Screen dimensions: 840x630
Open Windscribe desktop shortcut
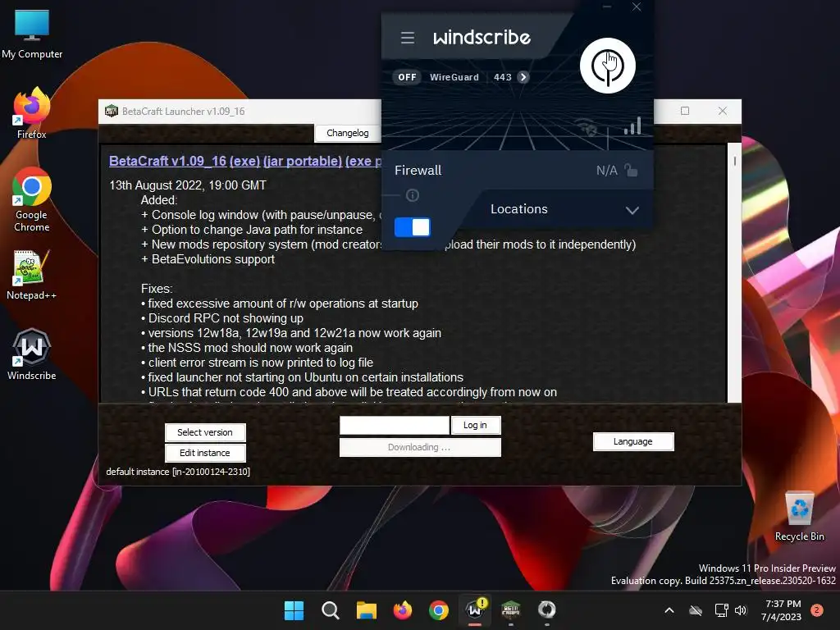pos(32,354)
